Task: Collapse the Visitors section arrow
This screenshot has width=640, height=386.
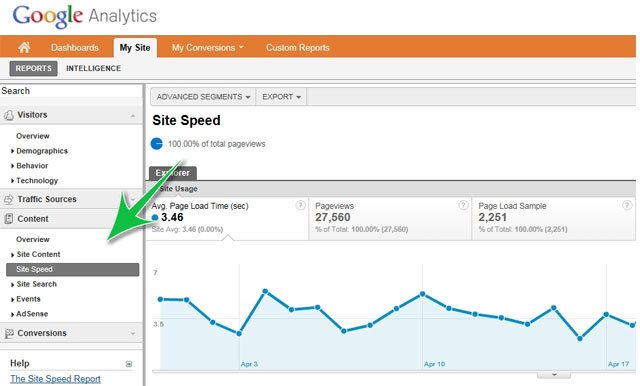Action: [x=133, y=116]
